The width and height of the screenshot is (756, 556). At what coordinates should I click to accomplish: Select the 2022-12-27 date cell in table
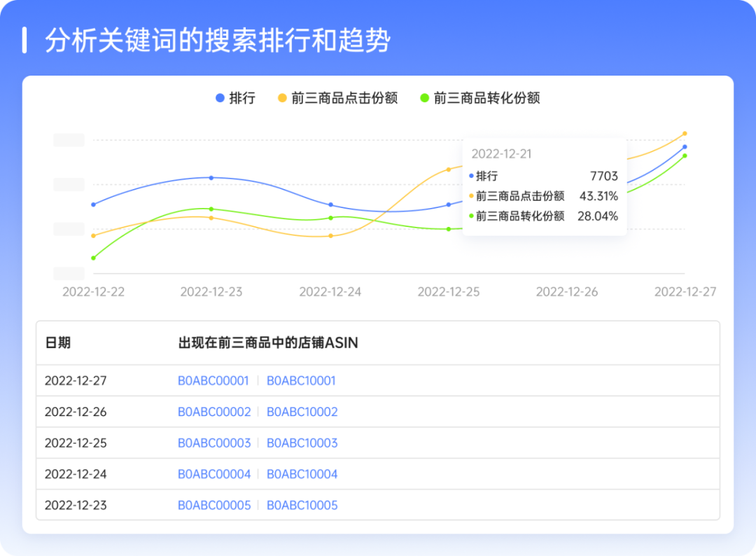coord(76,380)
